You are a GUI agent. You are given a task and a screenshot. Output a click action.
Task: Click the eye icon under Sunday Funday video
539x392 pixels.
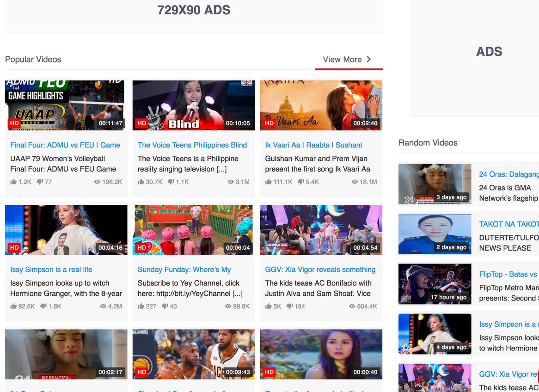(228, 306)
